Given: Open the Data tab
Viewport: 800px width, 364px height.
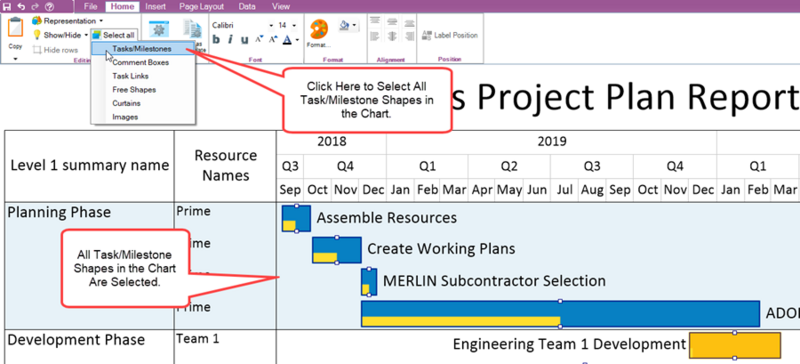Looking at the screenshot, I should pyautogui.click(x=247, y=7).
